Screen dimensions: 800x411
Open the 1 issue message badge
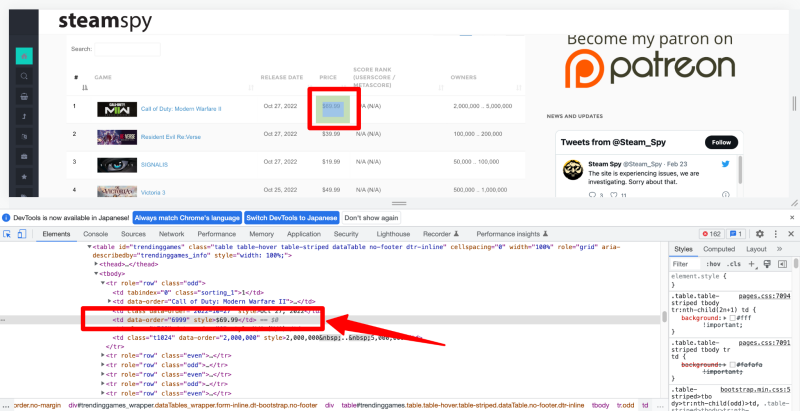coord(736,234)
